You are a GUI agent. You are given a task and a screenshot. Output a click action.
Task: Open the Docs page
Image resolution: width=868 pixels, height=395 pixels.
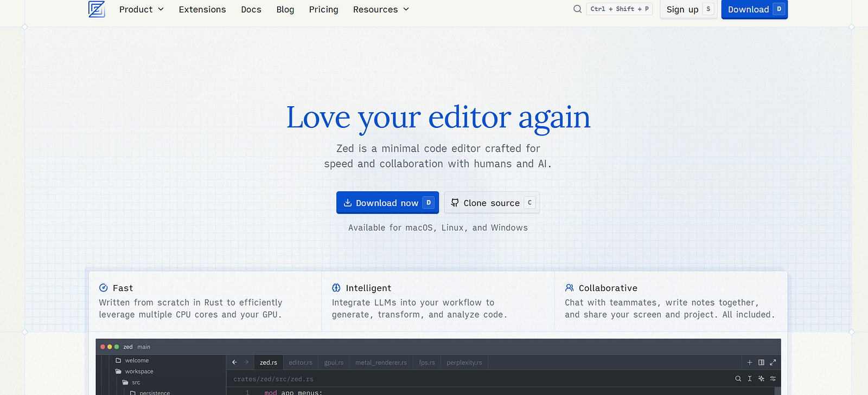pos(251,9)
